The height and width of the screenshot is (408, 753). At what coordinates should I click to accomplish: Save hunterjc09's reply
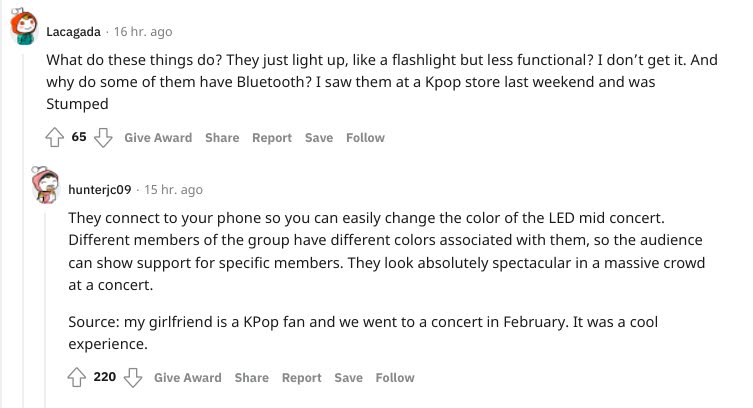[x=349, y=378]
